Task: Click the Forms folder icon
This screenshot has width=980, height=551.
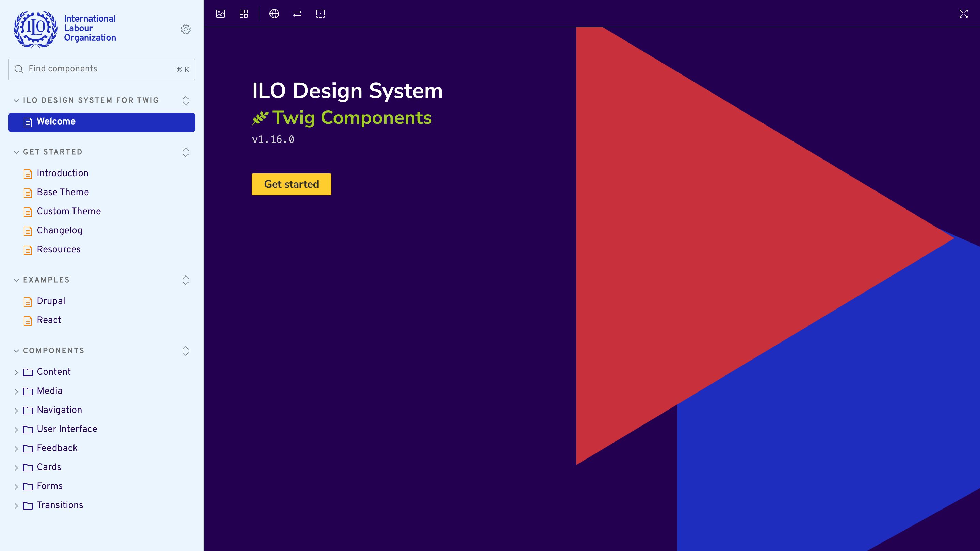Action: point(28,486)
